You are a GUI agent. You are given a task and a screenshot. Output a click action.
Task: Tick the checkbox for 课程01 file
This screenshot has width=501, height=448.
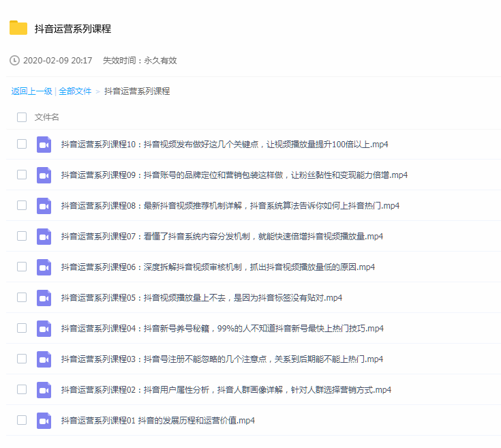22,420
